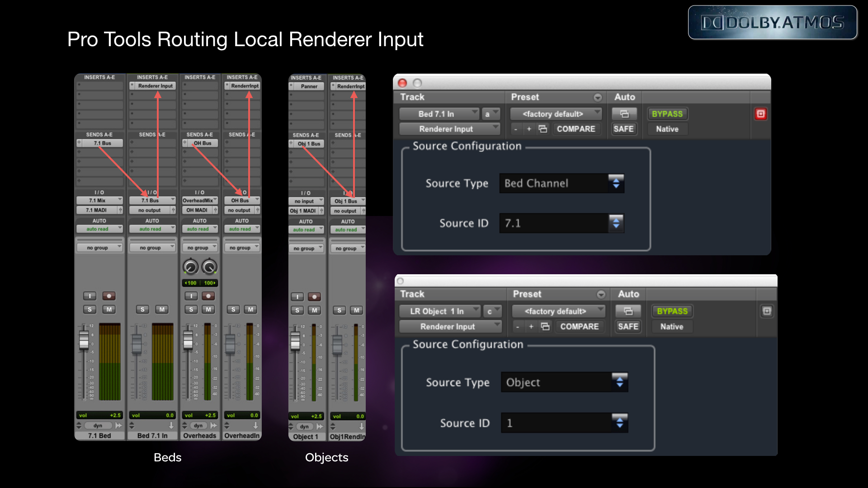
Task: Click Object 1 track name label
Action: pos(306,437)
